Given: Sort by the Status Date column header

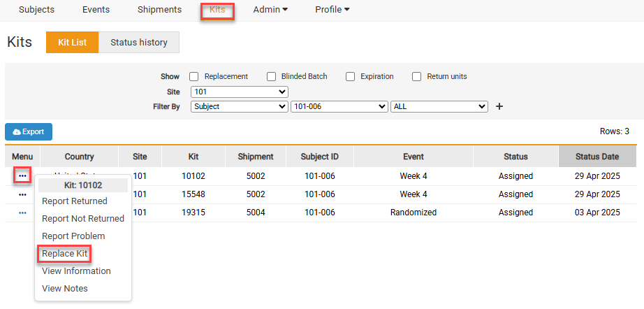Looking at the screenshot, I should (x=597, y=157).
